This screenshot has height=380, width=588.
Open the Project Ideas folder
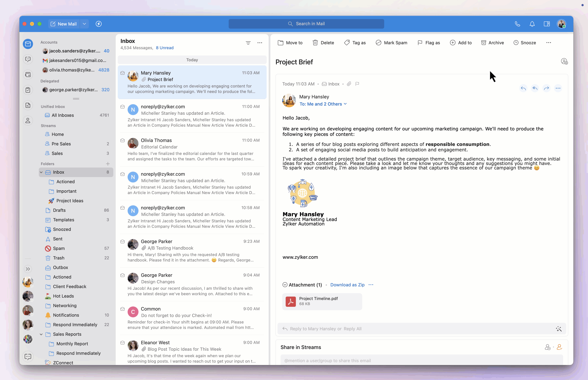(x=70, y=201)
